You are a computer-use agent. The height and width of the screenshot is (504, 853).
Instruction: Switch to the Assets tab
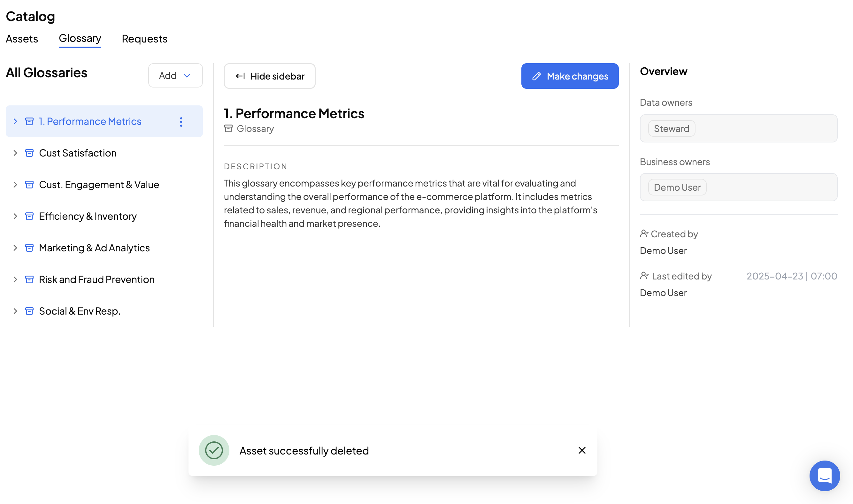pyautogui.click(x=22, y=39)
